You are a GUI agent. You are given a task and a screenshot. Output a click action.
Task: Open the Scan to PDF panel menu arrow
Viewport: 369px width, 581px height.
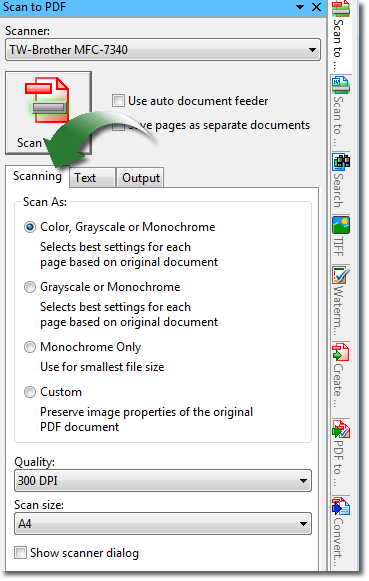300,7
